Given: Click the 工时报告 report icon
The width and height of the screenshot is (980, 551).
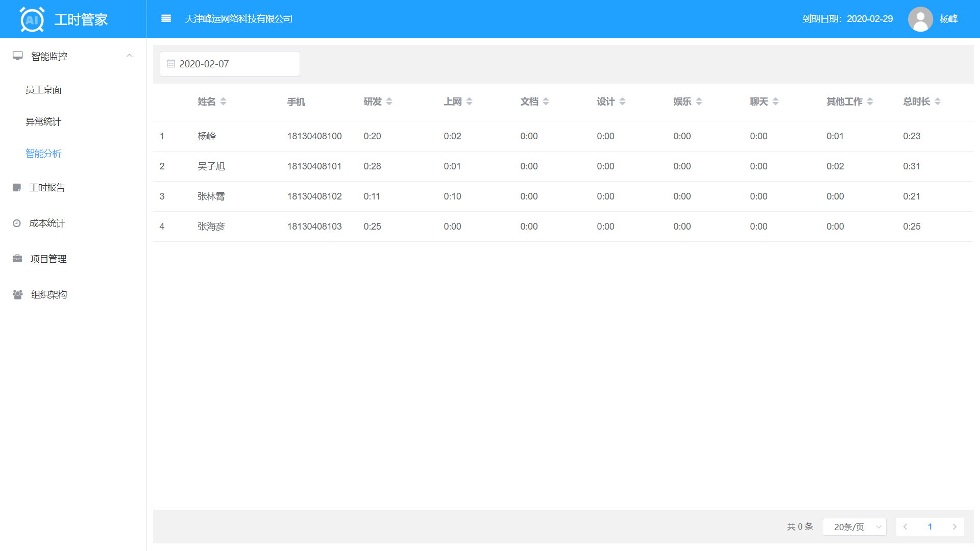Looking at the screenshot, I should pos(17,188).
